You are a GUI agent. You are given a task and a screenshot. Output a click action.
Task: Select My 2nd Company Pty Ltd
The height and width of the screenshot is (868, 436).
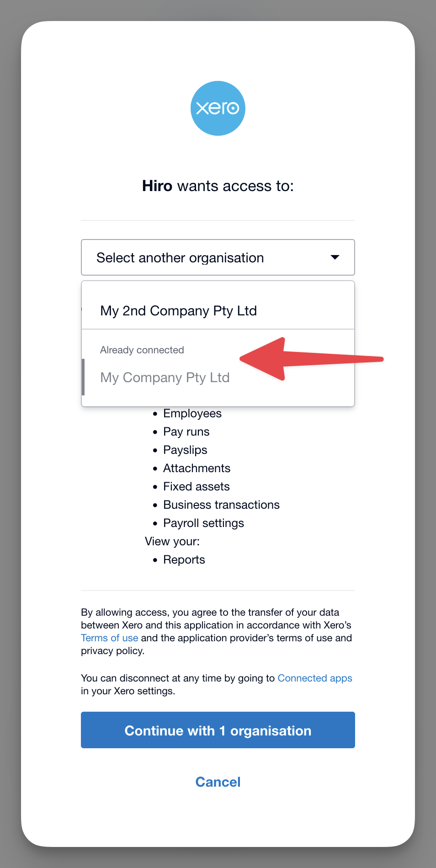[178, 311]
